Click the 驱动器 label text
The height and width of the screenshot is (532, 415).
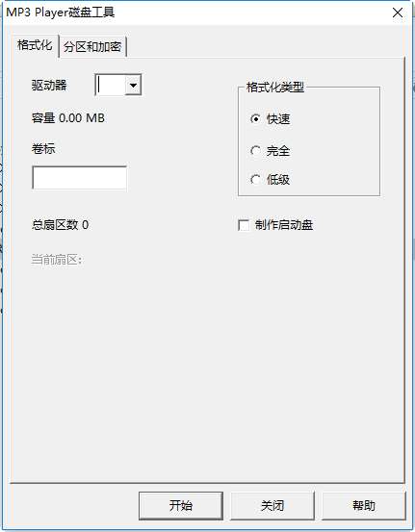[49, 86]
